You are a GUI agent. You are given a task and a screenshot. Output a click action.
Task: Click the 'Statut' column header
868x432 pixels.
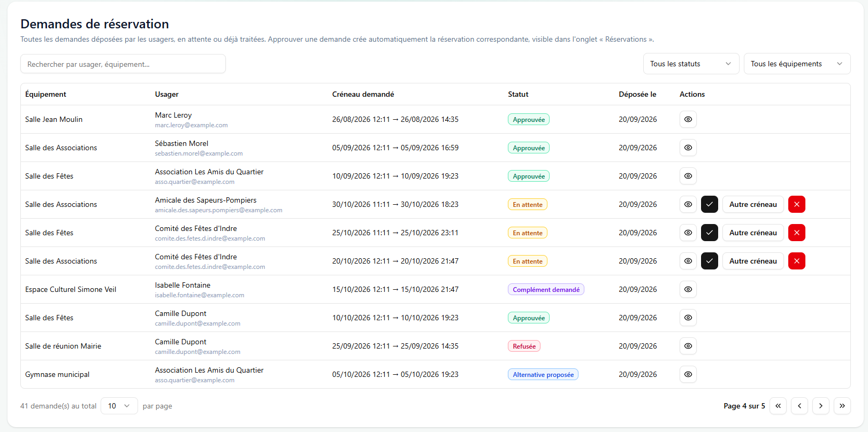coord(518,94)
